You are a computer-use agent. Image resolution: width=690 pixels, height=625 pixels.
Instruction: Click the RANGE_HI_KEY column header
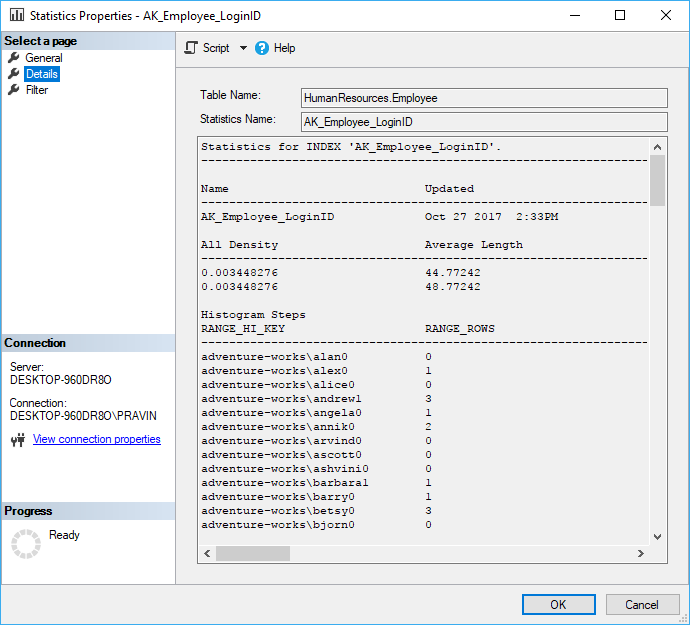(x=243, y=329)
